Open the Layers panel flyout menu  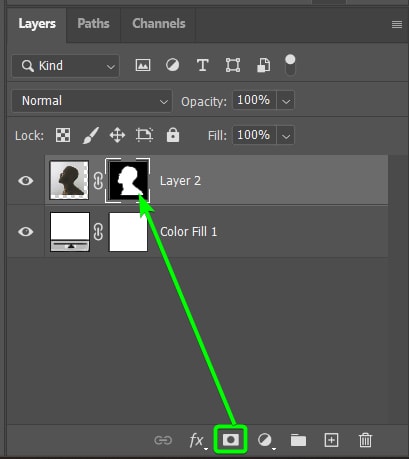tap(396, 24)
